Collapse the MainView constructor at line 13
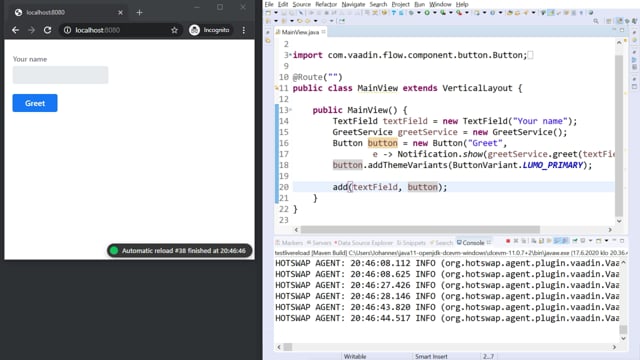The height and width of the screenshot is (360, 640). click(x=291, y=110)
